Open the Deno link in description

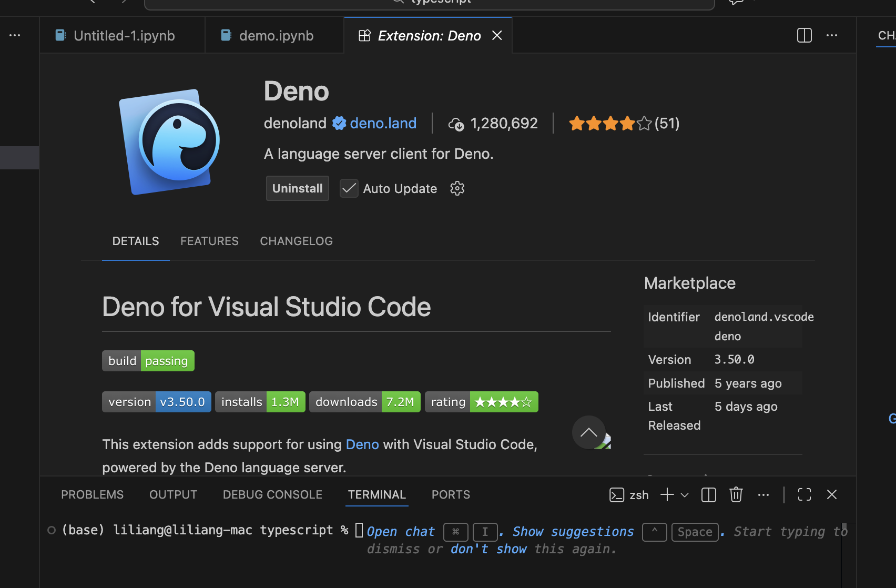coord(362,444)
